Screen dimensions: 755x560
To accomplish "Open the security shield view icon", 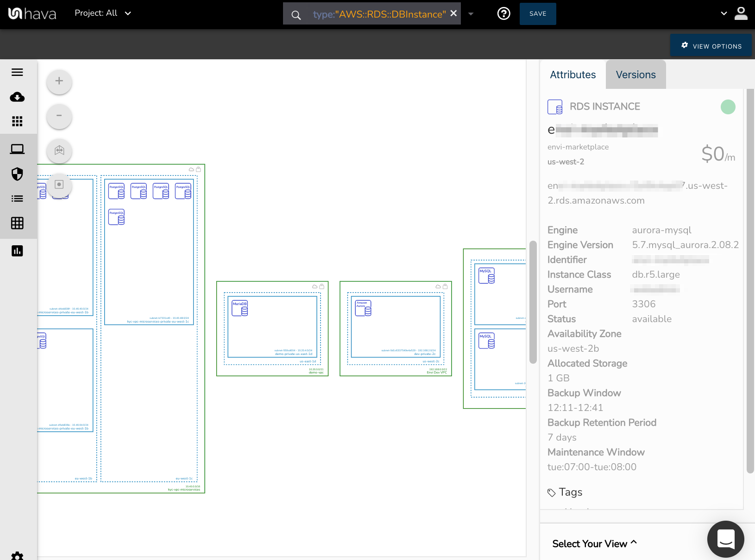I will point(17,174).
